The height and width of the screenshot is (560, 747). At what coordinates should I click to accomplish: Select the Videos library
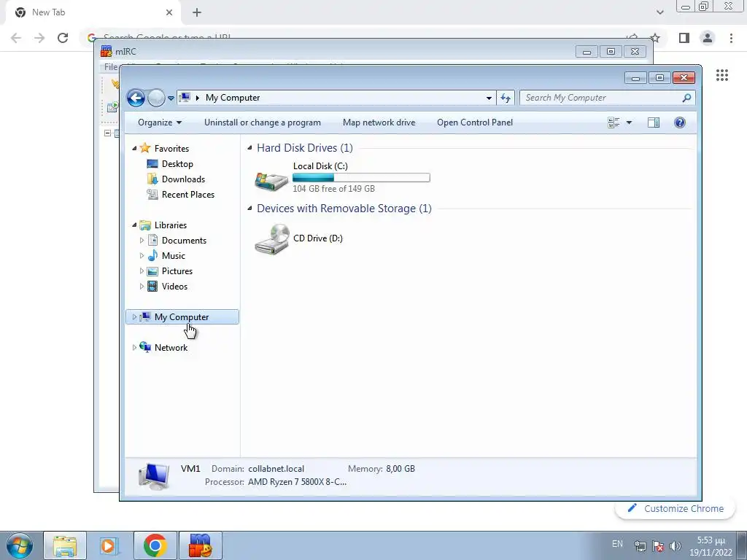tap(174, 286)
